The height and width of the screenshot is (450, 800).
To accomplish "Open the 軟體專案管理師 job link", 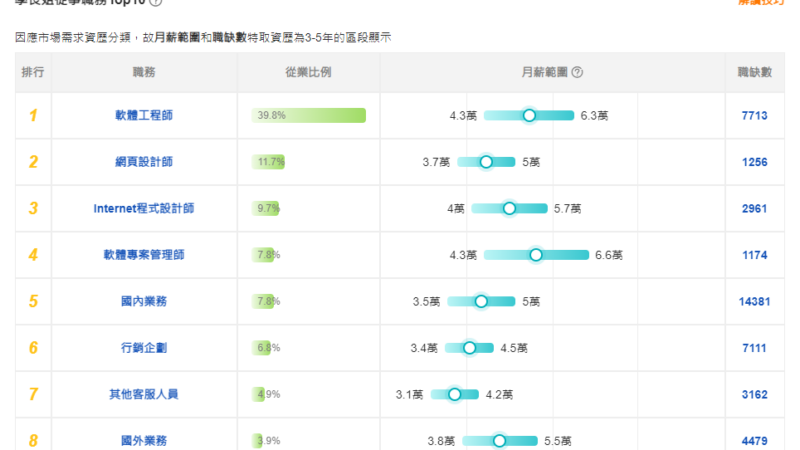I will pyautogui.click(x=143, y=255).
